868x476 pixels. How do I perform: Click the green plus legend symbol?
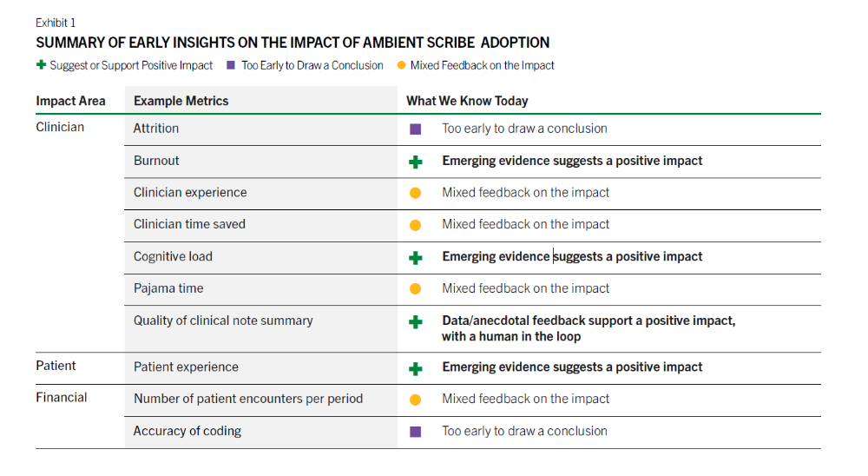(41, 65)
